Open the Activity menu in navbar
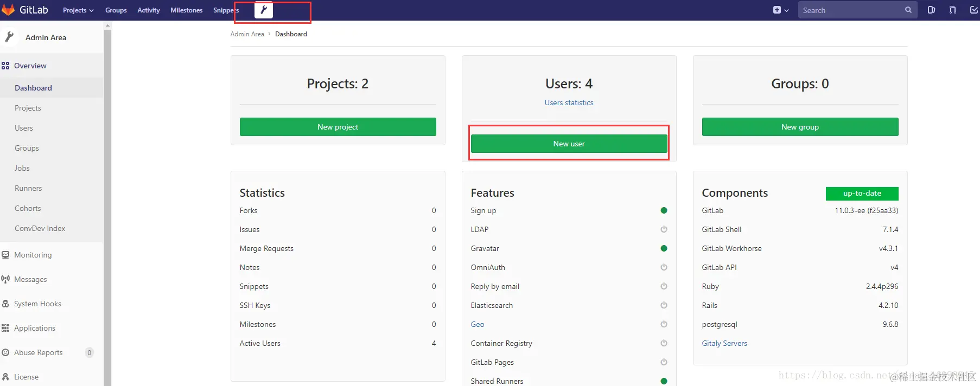Screen dimensions: 980x386 point(149,10)
